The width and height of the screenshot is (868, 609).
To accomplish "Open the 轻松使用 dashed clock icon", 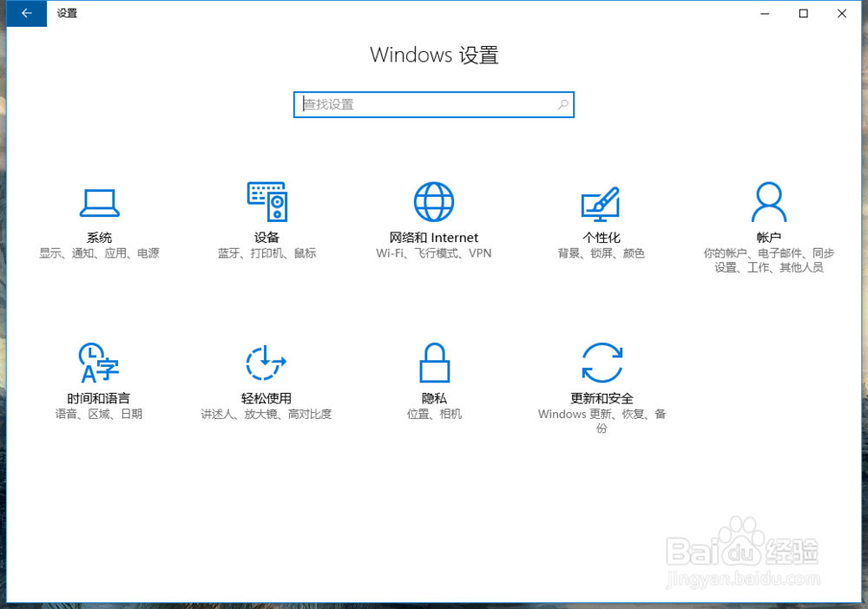I will [x=266, y=363].
